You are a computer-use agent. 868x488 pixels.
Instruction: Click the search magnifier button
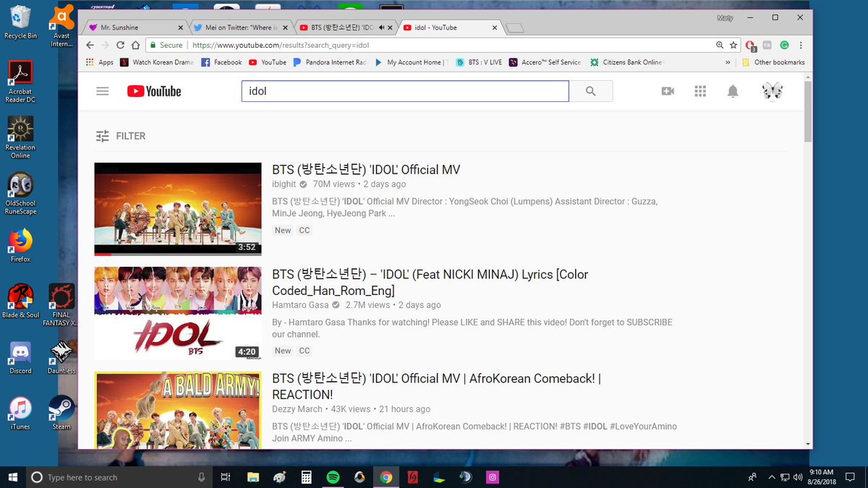click(591, 91)
